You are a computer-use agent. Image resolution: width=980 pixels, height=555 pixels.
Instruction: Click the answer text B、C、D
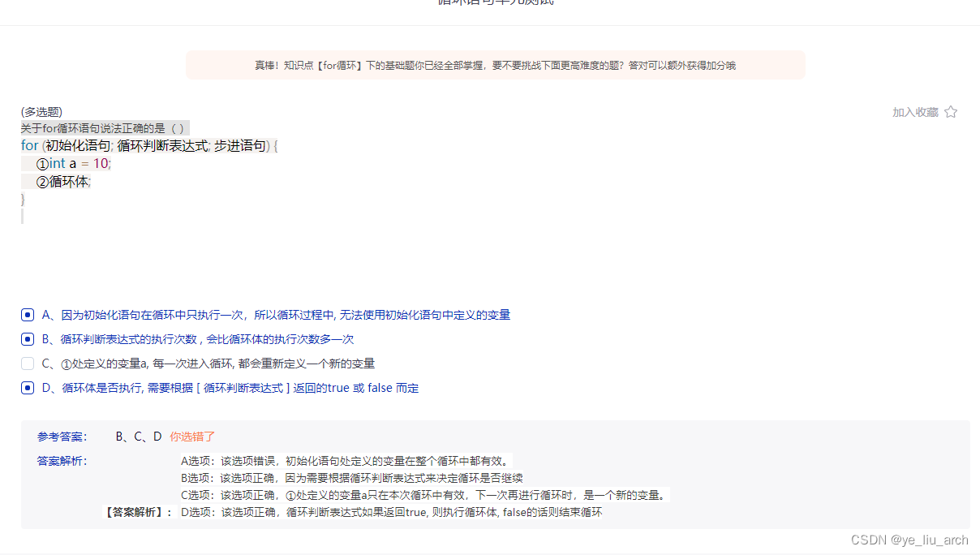point(139,437)
